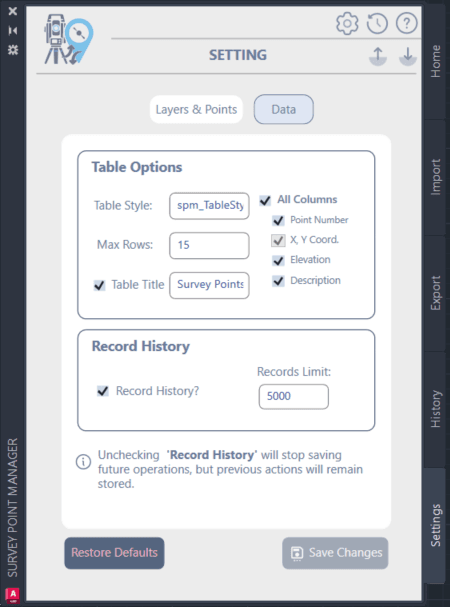This screenshot has width=450, height=607.
Task: Disable the Record History? checkbox
Action: (x=103, y=391)
